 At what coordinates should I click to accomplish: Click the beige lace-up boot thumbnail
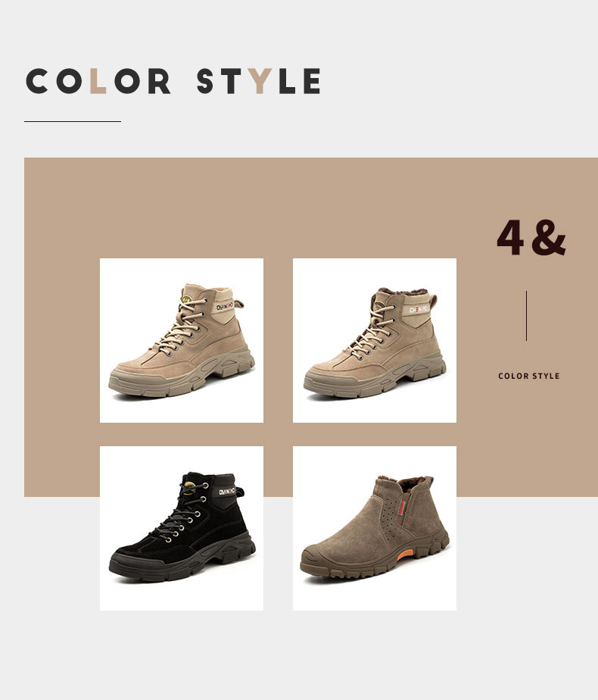point(182,340)
